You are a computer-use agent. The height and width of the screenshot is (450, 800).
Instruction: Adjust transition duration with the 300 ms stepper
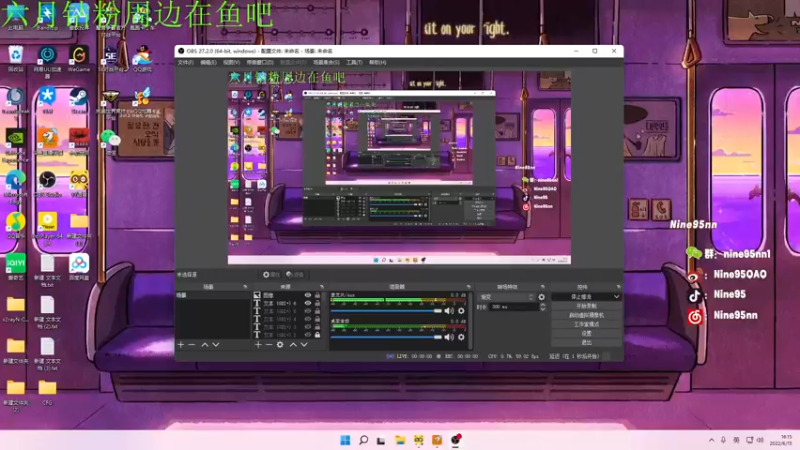[542, 307]
